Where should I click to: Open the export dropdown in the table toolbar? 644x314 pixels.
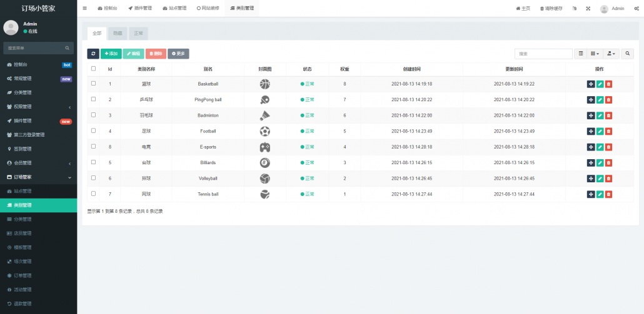611,54
